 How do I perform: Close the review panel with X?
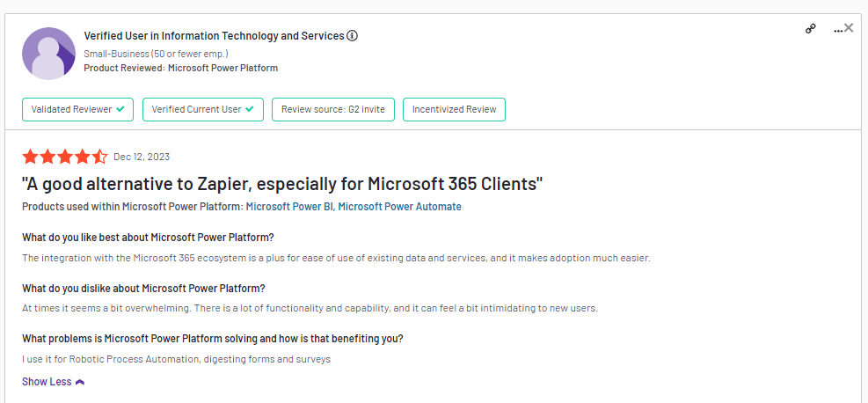tap(849, 27)
